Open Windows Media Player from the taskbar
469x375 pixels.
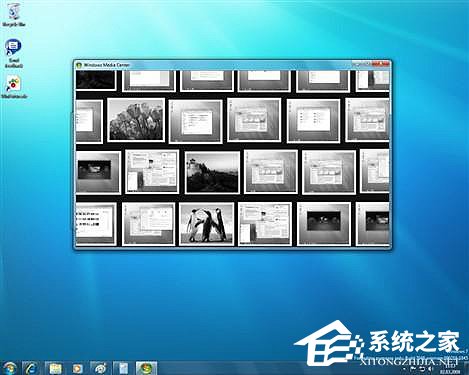[x=78, y=368]
